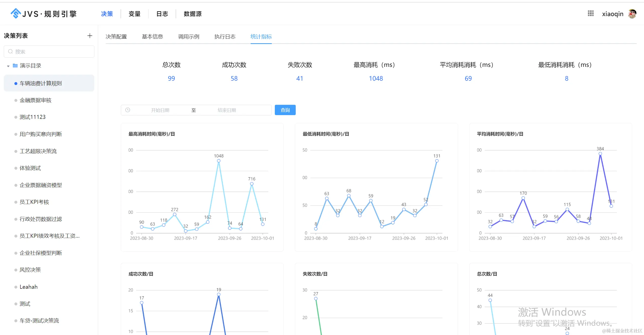Click the 查询 query button

[285, 110]
